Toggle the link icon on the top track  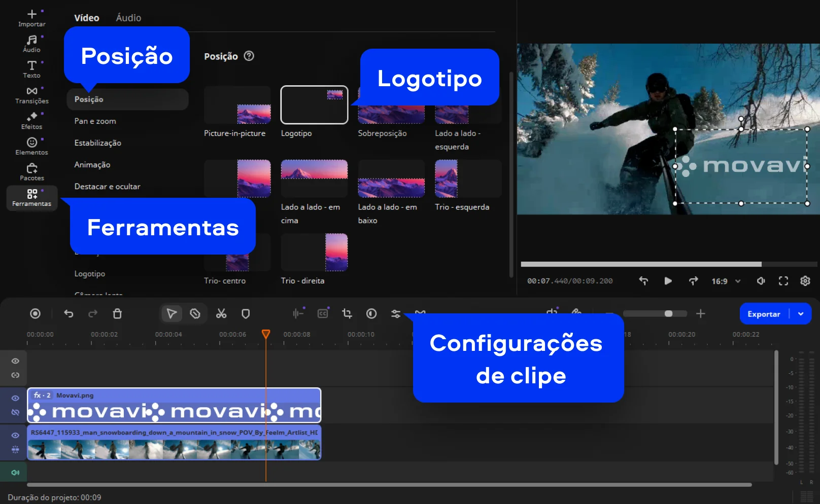[x=15, y=375]
